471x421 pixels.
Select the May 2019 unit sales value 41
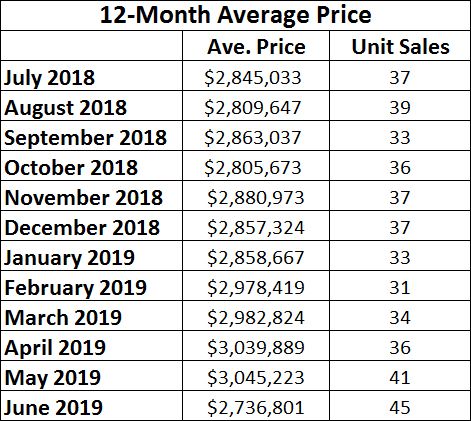(x=400, y=376)
